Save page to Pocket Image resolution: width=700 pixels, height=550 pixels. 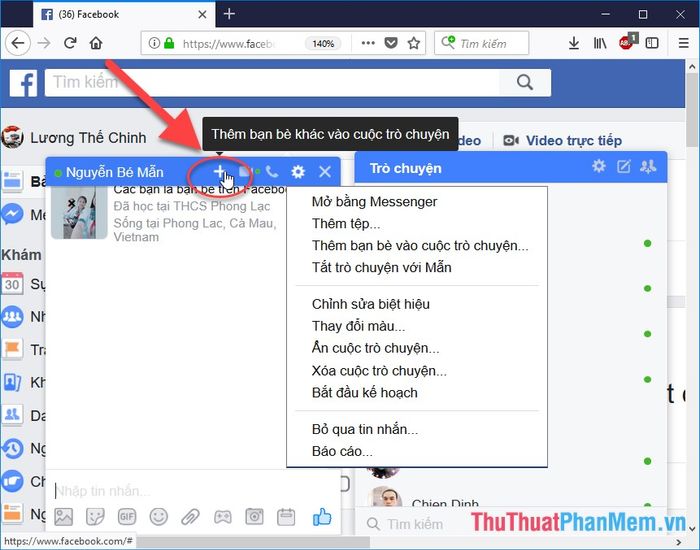pos(391,43)
